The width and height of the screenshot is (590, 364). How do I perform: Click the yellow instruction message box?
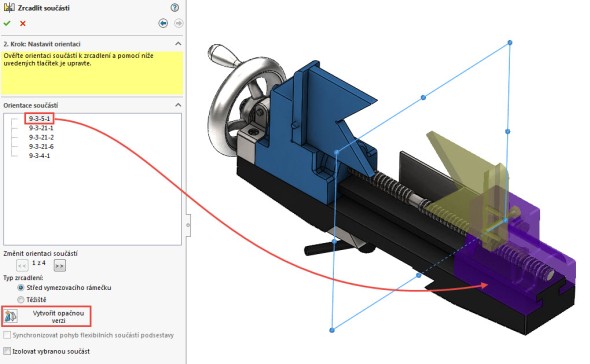click(x=92, y=73)
